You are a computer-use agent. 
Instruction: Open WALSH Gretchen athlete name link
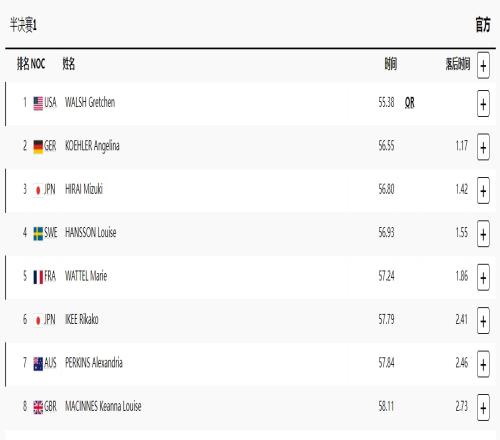coord(90,102)
